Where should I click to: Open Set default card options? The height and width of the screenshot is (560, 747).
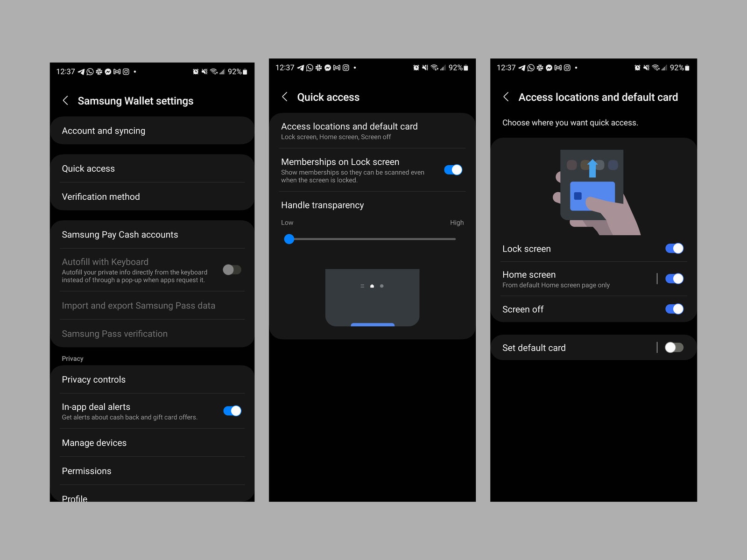pos(574,348)
